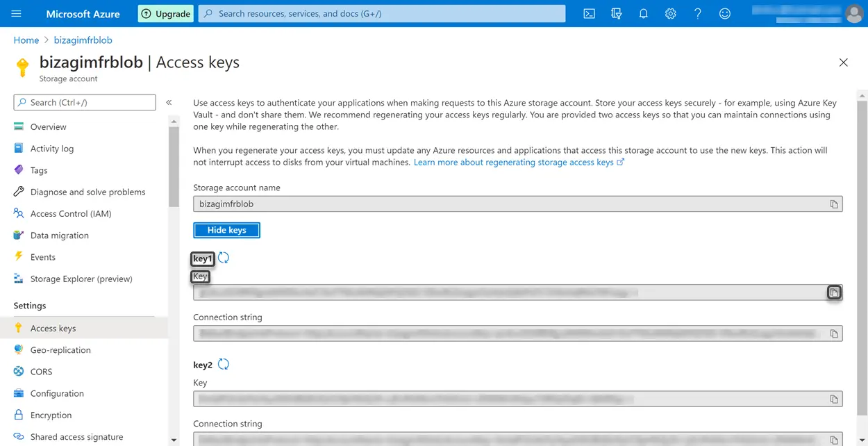The width and height of the screenshot is (868, 446).
Task: Open portal settings gear
Action: point(671,14)
